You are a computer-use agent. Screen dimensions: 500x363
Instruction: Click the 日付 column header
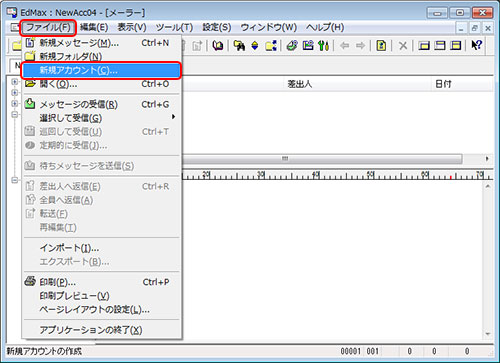[443, 84]
